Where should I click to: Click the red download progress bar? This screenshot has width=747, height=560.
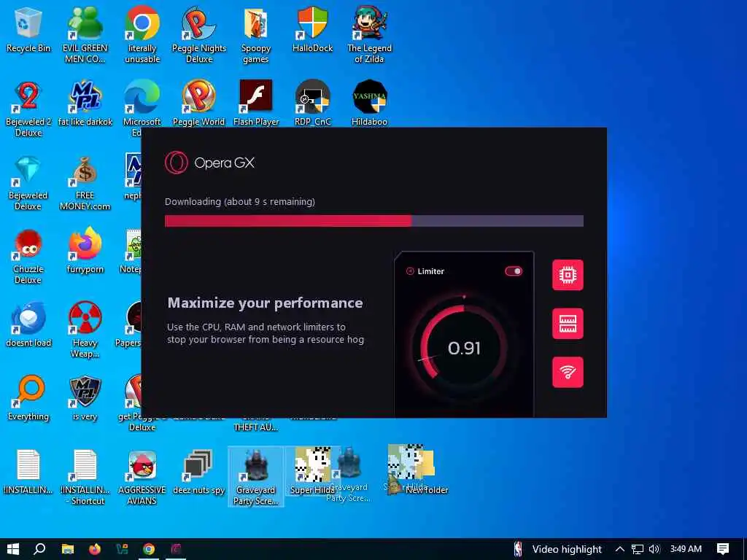[x=374, y=220]
